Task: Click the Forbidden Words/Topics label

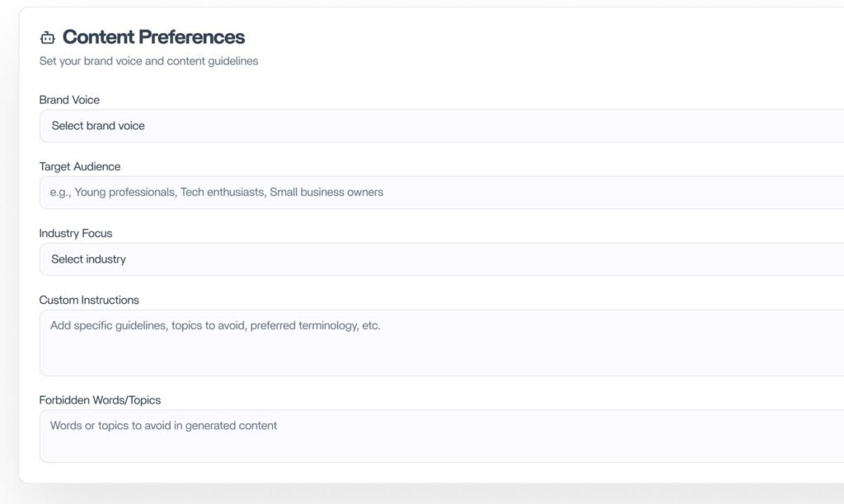Action: pos(100,400)
